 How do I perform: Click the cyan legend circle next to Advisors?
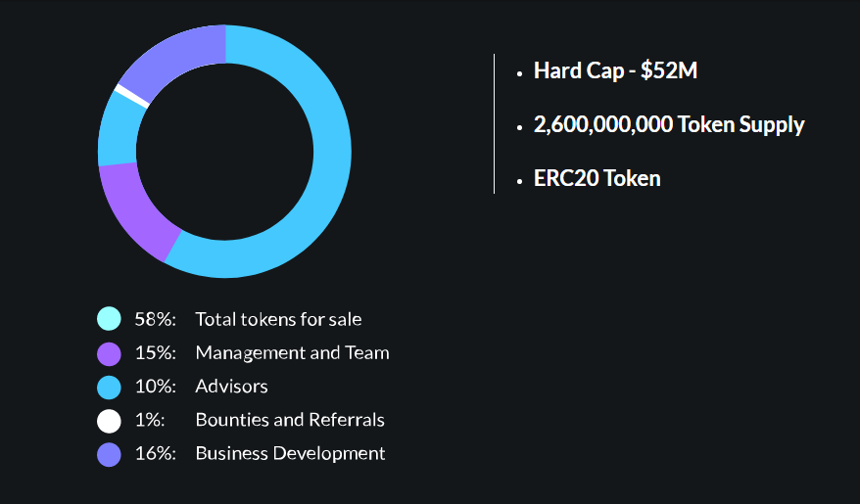[109, 388]
